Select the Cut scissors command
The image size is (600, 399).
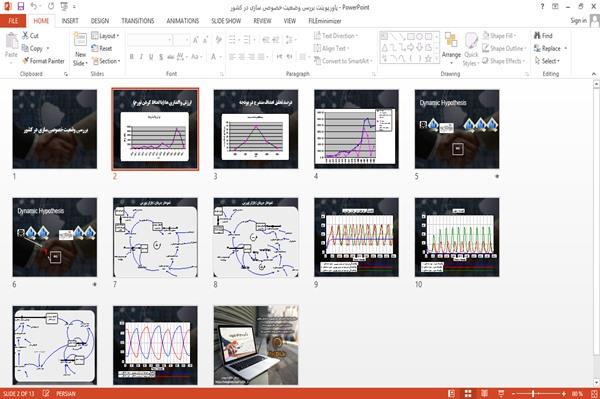(30, 36)
